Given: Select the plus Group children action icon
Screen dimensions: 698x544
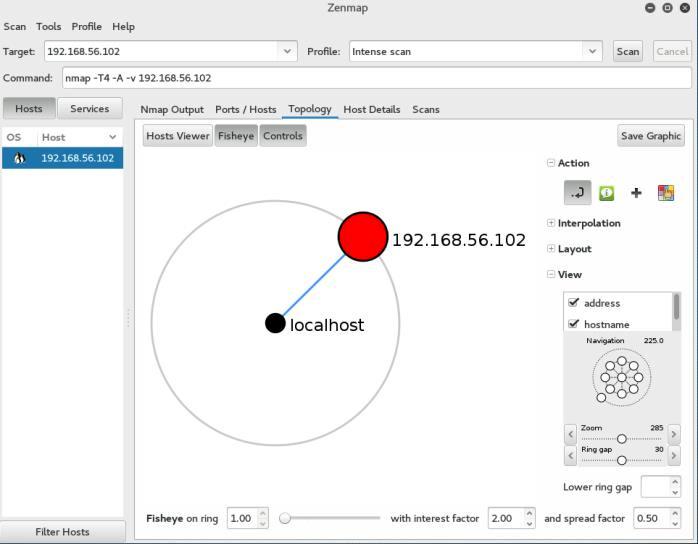Looking at the screenshot, I should point(636,193).
